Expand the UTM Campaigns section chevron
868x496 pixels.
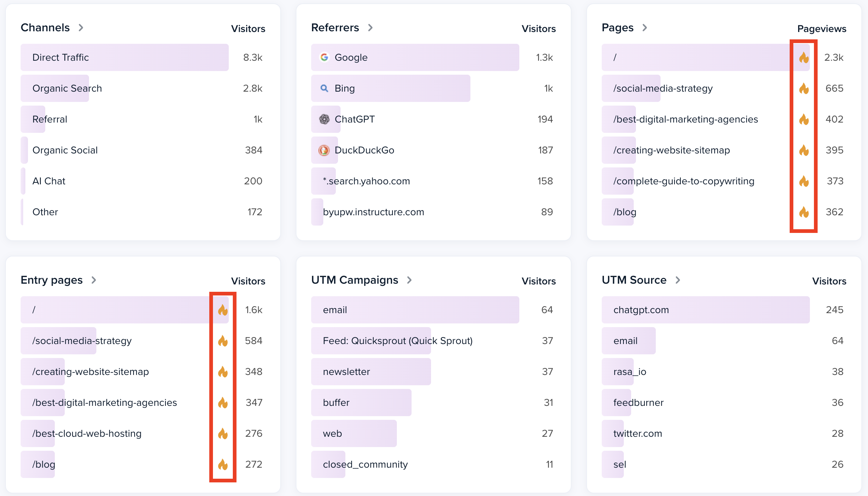tap(410, 280)
